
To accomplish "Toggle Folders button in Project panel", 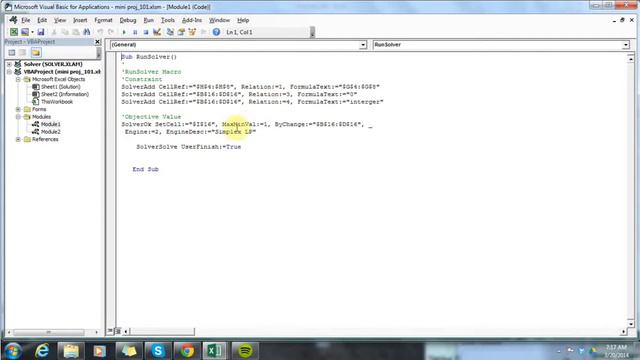I will tap(36, 52).
